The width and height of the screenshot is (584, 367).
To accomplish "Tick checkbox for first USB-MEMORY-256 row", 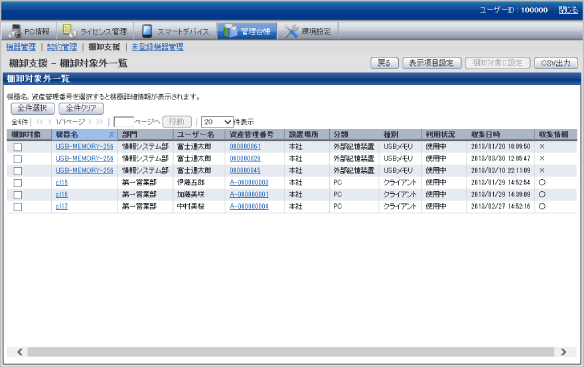I will point(18,147).
